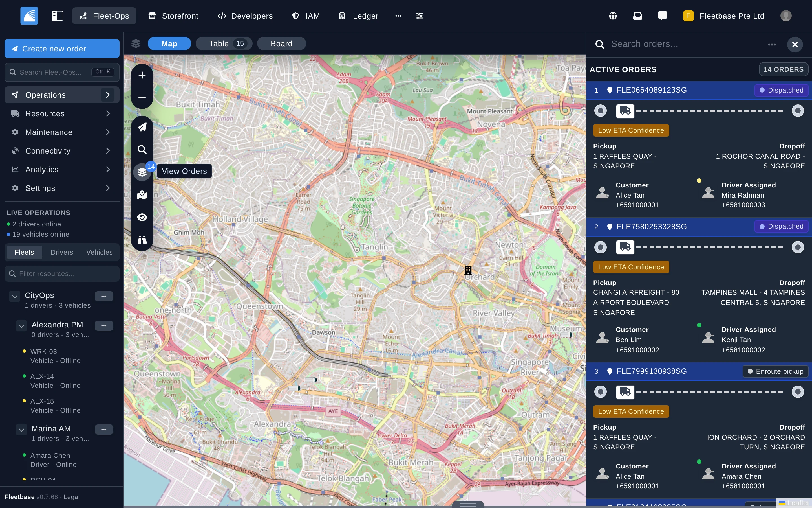Click the View Orders layers icon
Viewport: 812px width, 508px height.
point(142,172)
